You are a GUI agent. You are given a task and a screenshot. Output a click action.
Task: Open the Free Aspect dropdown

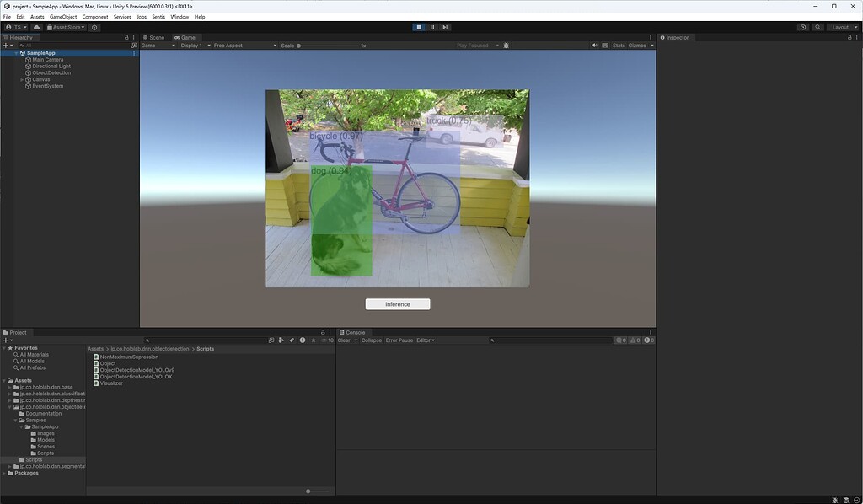(227, 46)
